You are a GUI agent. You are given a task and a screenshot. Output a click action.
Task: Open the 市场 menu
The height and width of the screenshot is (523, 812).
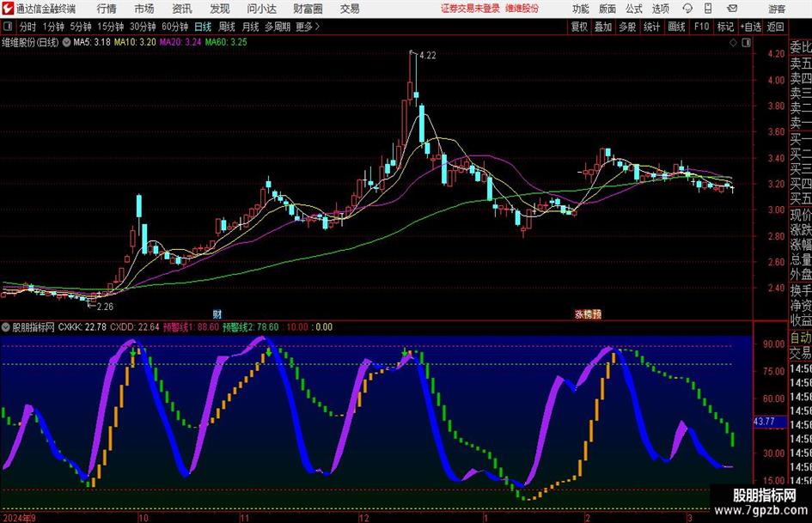click(144, 9)
